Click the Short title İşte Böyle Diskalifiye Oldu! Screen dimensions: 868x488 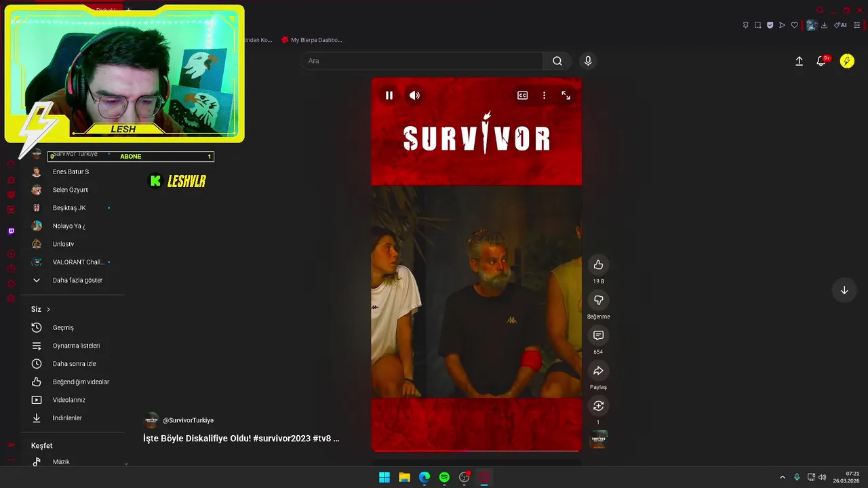click(241, 439)
